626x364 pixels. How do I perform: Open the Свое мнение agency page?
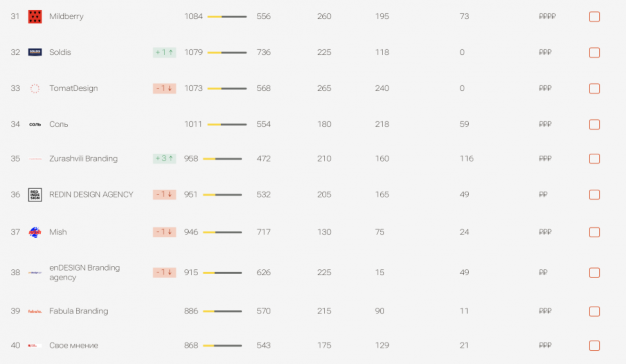coord(74,345)
